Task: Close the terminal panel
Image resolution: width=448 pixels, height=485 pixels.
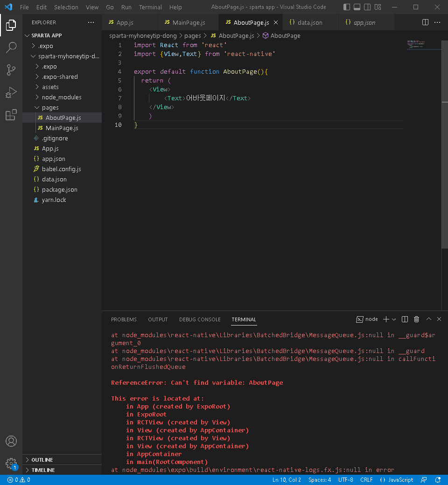Action: (x=439, y=319)
